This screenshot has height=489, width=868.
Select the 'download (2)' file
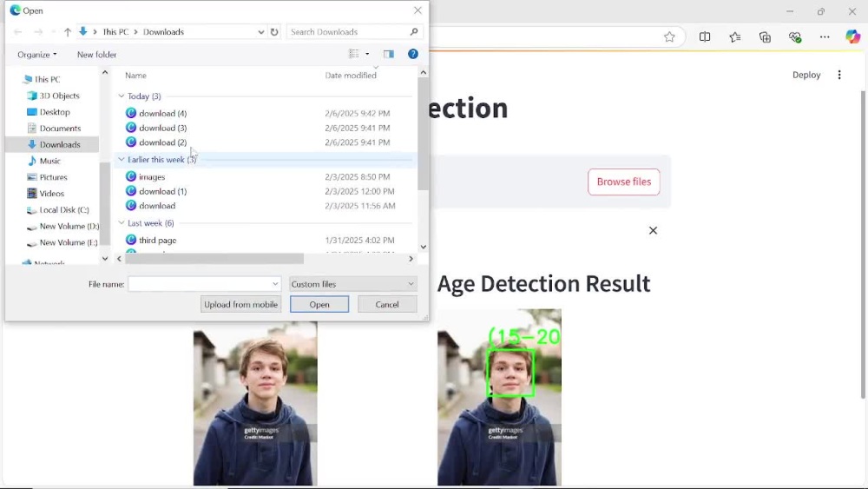(163, 142)
